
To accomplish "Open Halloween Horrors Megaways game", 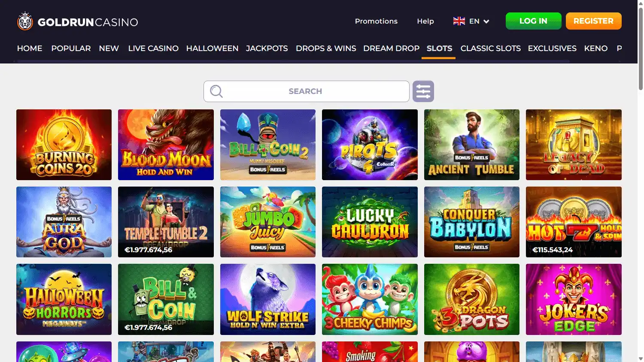I will click(x=64, y=299).
